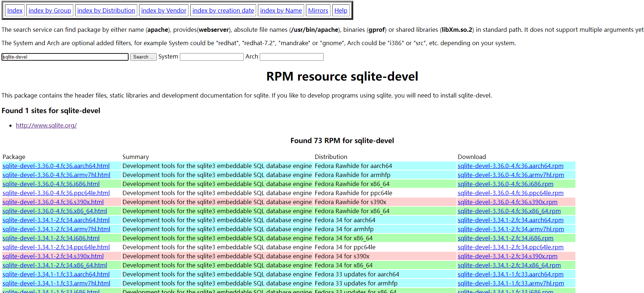
Task: Open sqlite-devel-3.36.0-4.fc36.i686.html package page
Action: 51,184
